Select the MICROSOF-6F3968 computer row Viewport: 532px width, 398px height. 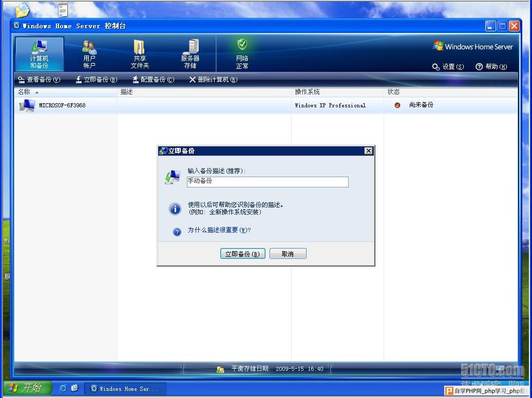[x=266, y=105]
